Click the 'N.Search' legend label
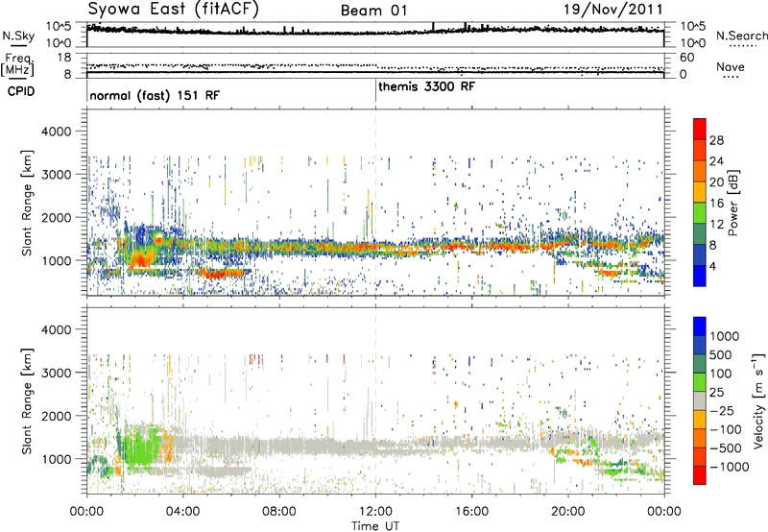 click(741, 36)
